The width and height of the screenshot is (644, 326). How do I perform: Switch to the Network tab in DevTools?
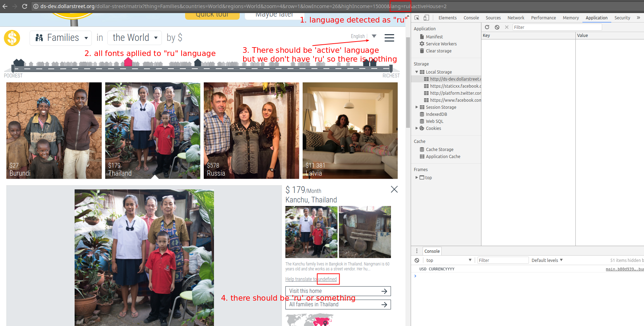[x=516, y=18]
